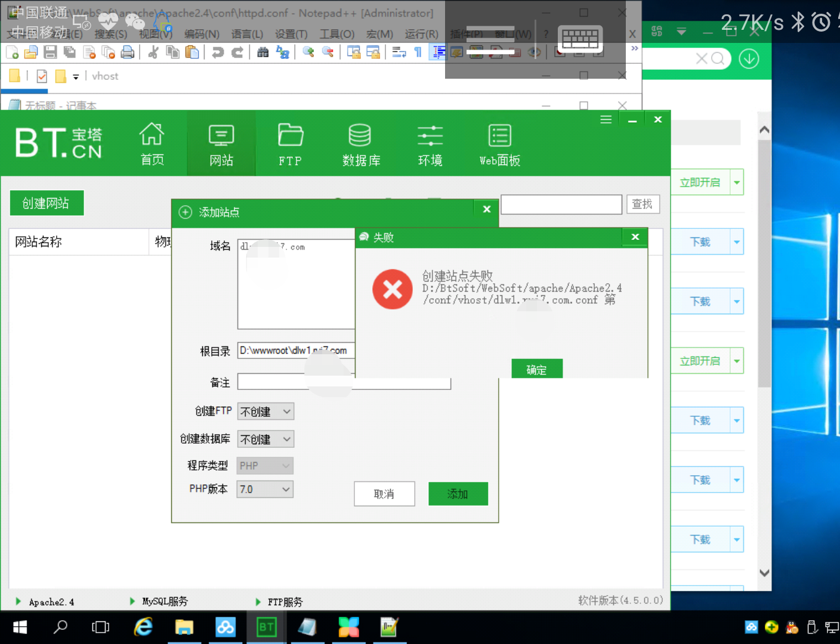The image size is (840, 644).
Task: Open Notepad++ 编码(N) menu
Action: (x=202, y=34)
